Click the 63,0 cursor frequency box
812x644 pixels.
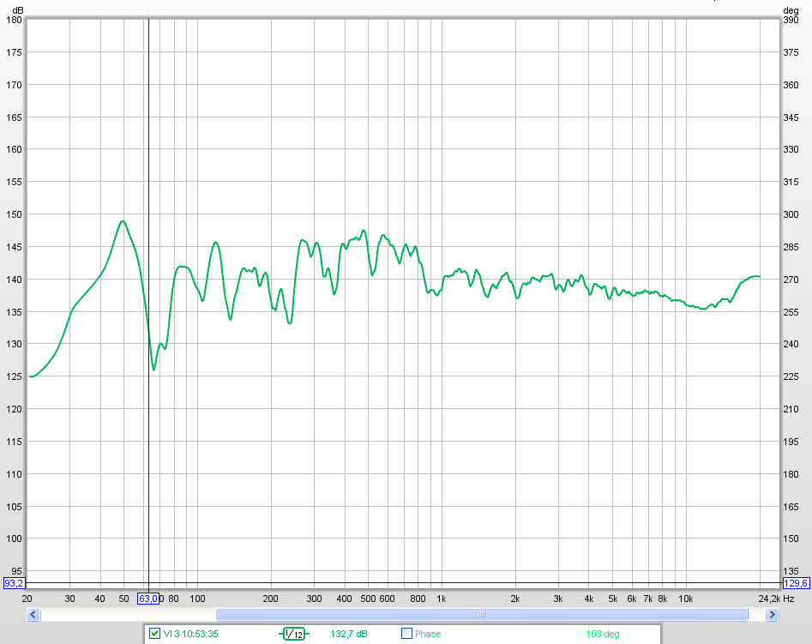pyautogui.click(x=148, y=599)
